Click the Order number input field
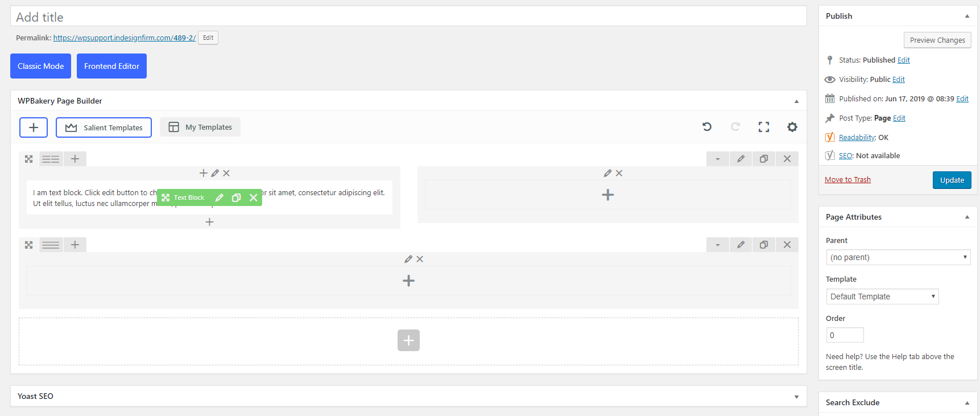 coord(845,335)
